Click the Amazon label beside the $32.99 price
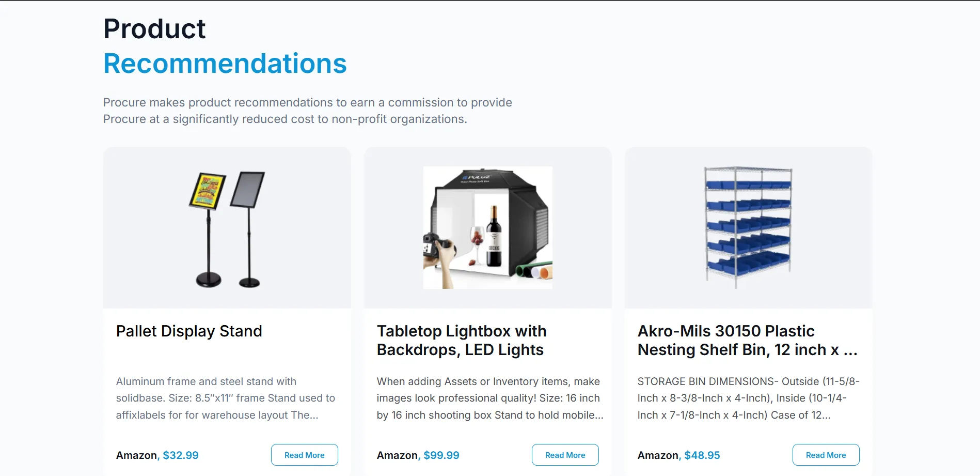 click(136, 455)
